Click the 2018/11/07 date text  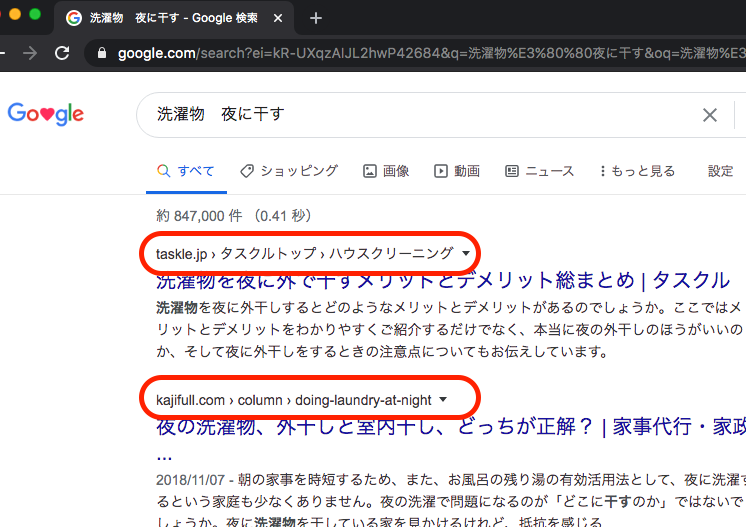(x=190, y=479)
